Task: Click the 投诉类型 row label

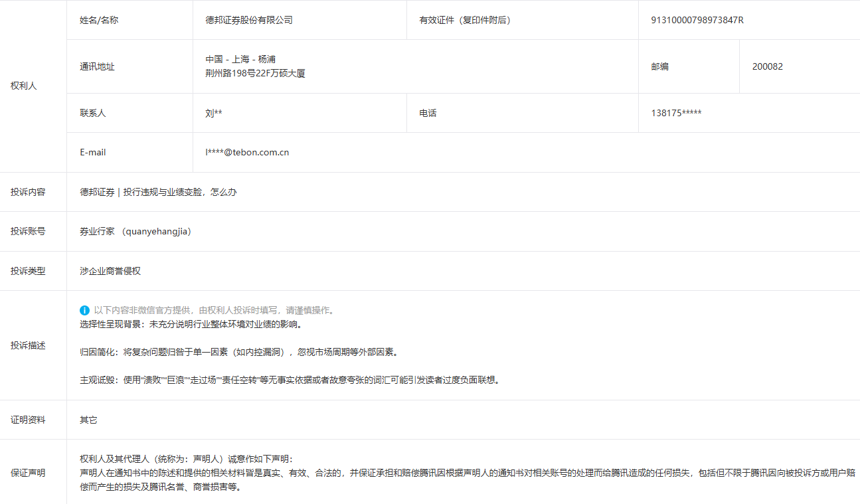Action: tap(28, 271)
